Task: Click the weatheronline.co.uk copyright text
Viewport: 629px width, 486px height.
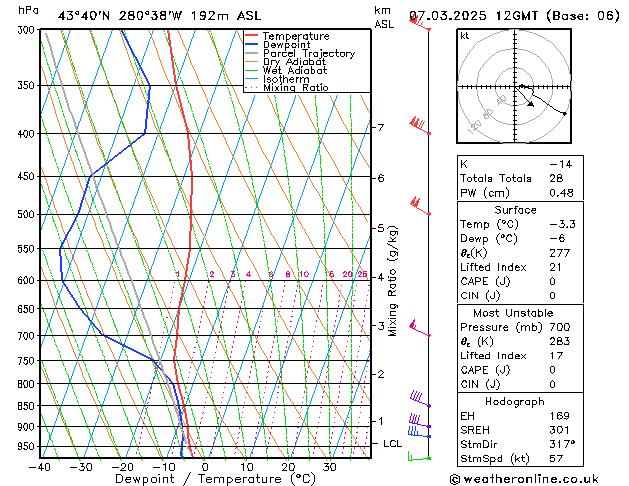Action: (524, 479)
